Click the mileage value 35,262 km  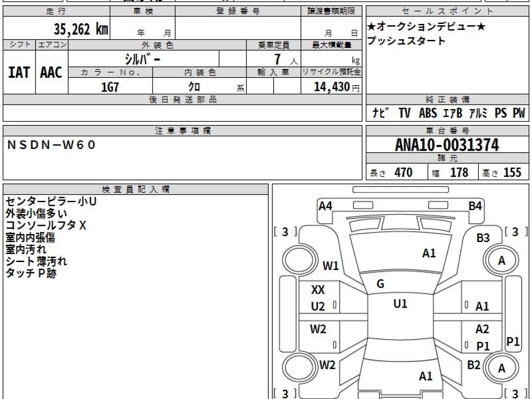tap(81, 29)
